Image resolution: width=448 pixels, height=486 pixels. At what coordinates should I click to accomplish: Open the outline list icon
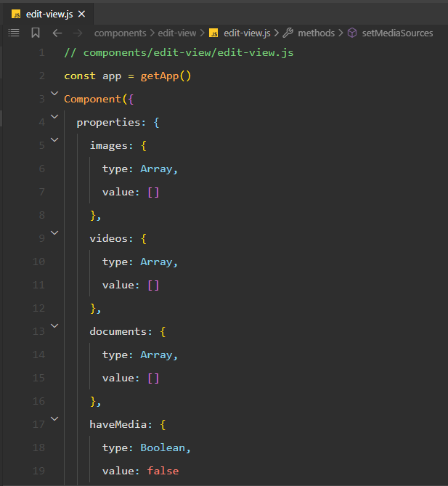click(14, 33)
